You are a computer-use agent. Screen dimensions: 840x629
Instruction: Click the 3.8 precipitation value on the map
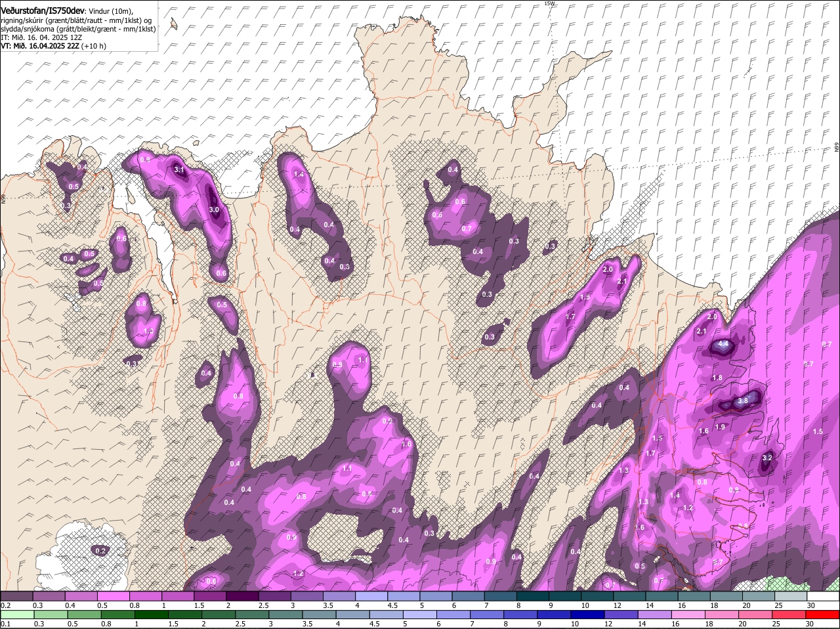click(743, 401)
